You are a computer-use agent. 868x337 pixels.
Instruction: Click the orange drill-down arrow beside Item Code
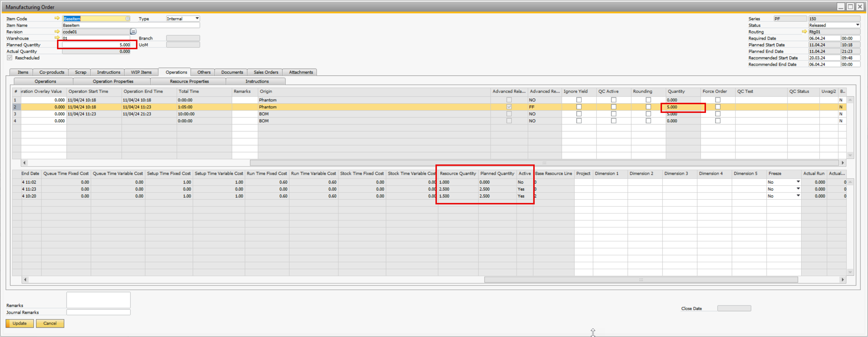click(57, 18)
